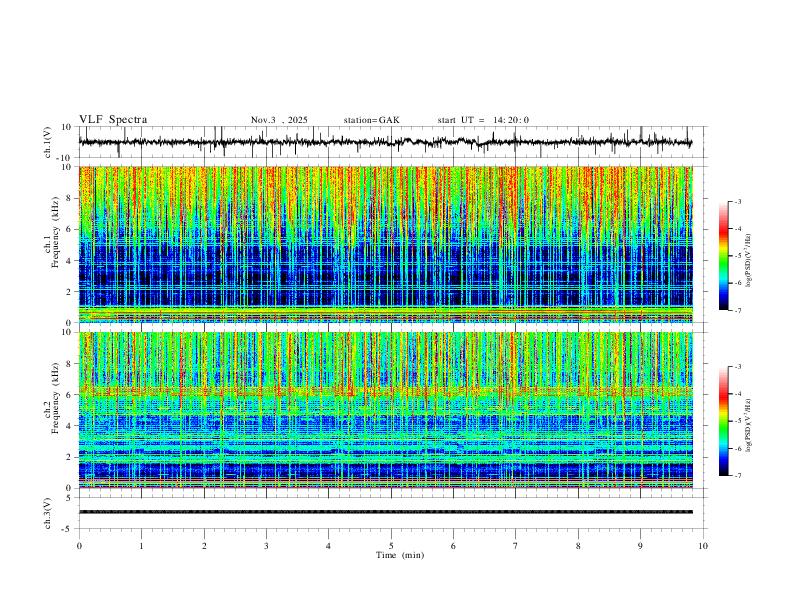This screenshot has height=612, width=792.
Task: Click the 'start UT = 14:20:0' text
Action: [x=483, y=120]
